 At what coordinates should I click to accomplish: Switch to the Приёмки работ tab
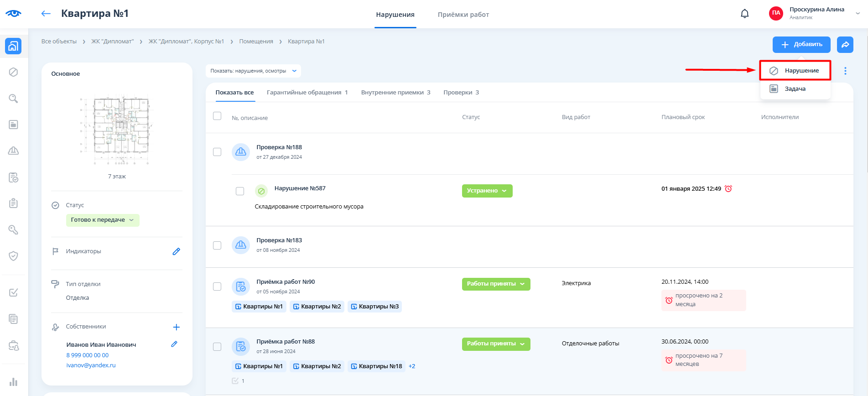coord(463,15)
